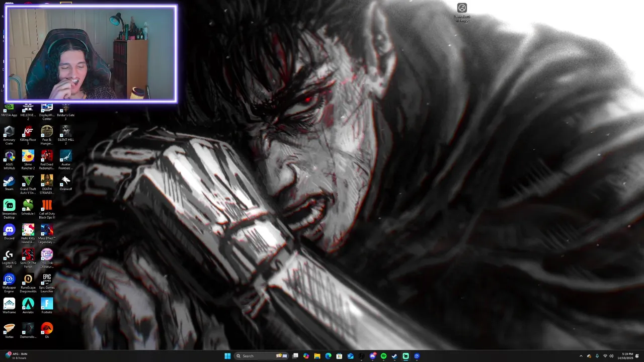
Task: Open the Steam desktop shortcut
Action: [x=9, y=184]
